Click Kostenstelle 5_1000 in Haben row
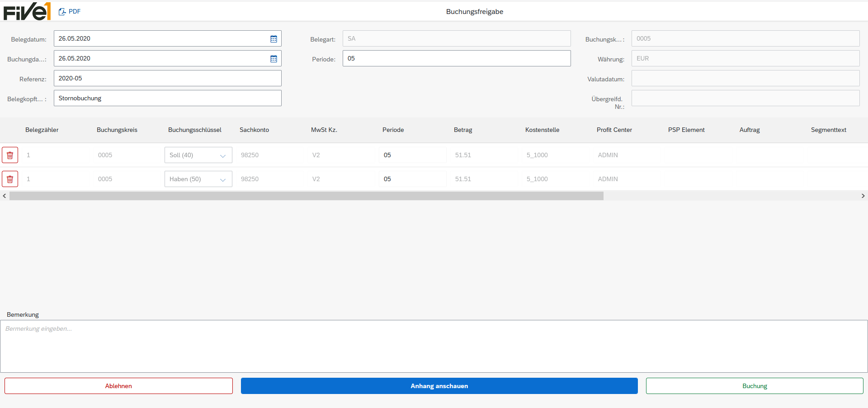 [x=537, y=179]
